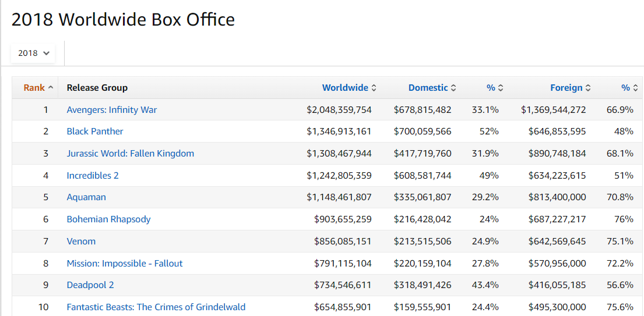Click the 24.9% domestic share cell
644x316 pixels.
point(485,242)
